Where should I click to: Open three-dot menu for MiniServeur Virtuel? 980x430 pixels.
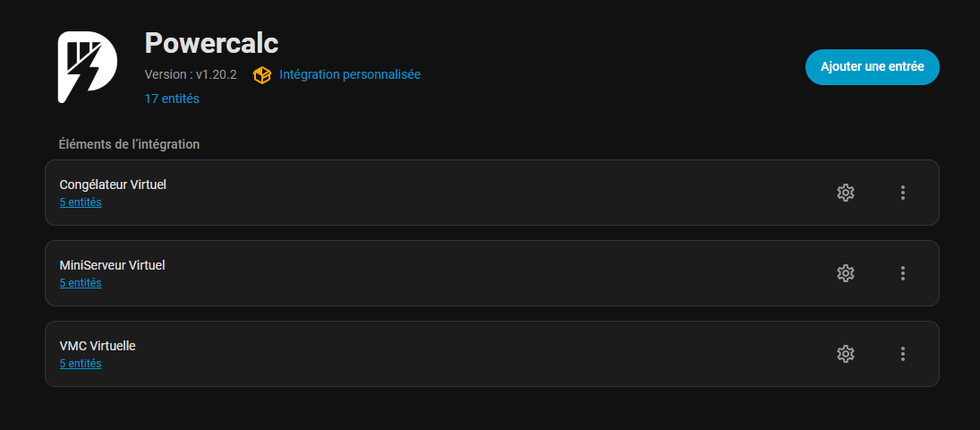903,273
